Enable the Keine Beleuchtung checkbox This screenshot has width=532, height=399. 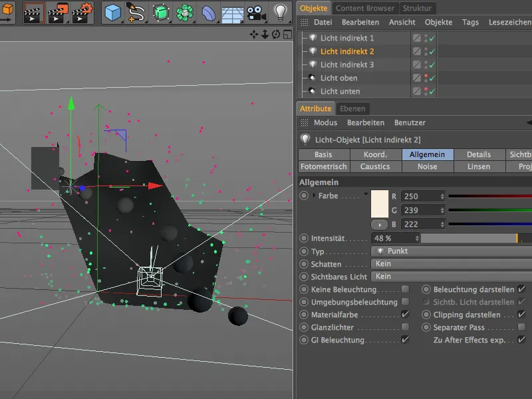click(405, 289)
